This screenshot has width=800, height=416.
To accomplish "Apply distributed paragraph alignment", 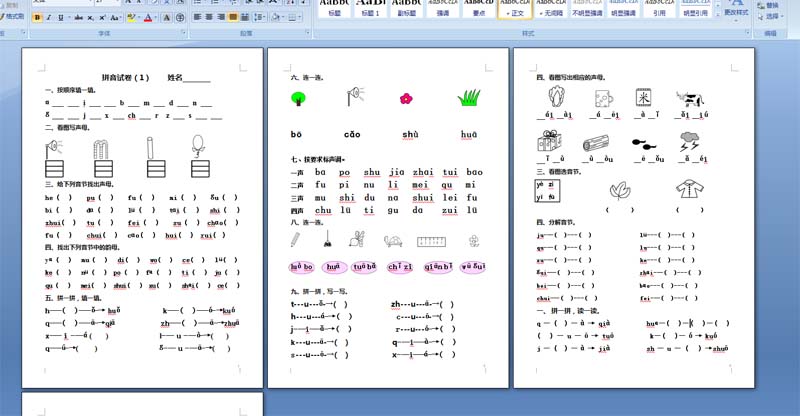I will pos(244,17).
